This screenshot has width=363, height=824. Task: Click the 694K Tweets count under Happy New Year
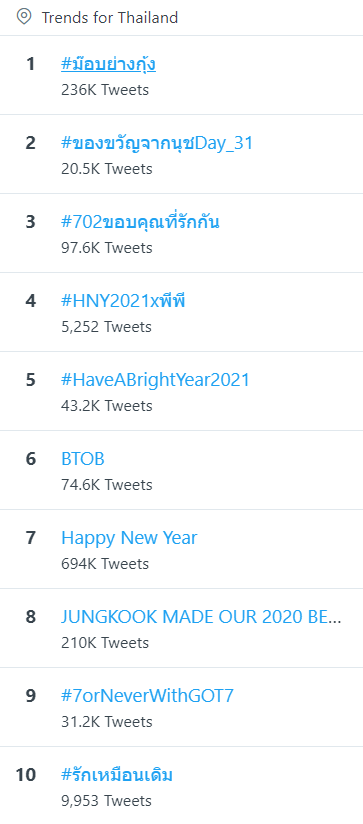click(105, 564)
